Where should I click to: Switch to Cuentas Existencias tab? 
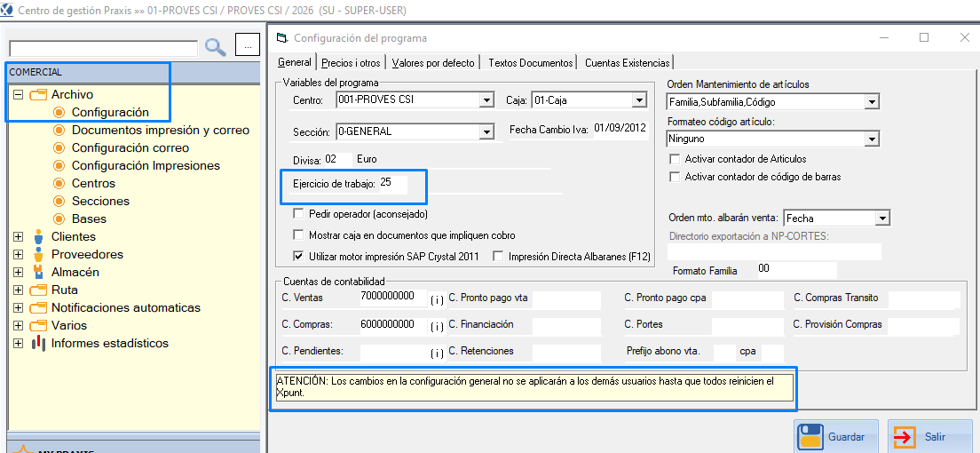pyautogui.click(x=628, y=62)
